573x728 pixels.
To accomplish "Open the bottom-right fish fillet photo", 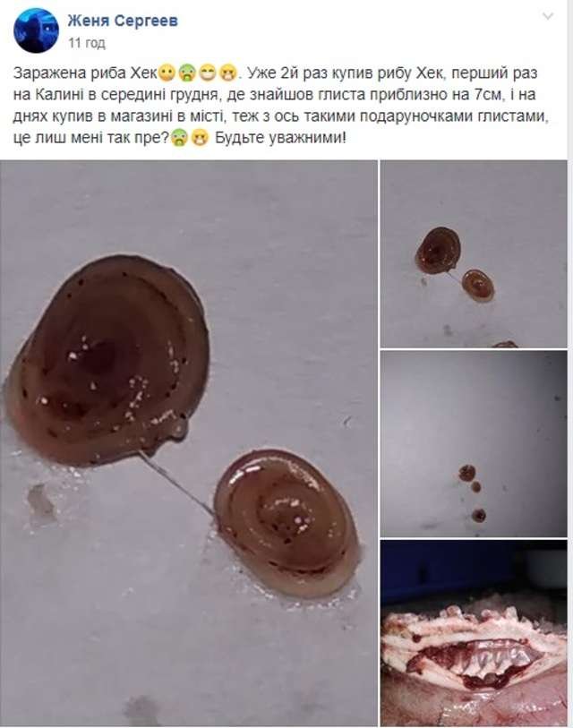I will (474, 633).
